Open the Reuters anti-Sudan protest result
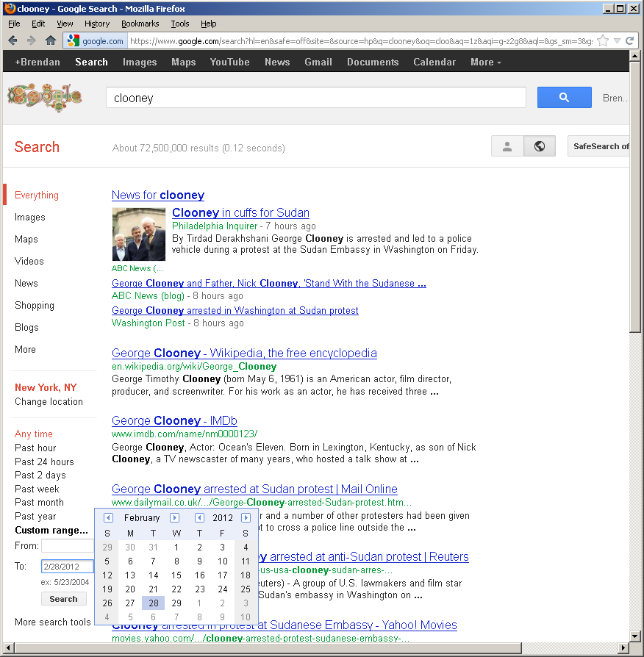Viewport: 644px width, 657px height. [x=363, y=556]
